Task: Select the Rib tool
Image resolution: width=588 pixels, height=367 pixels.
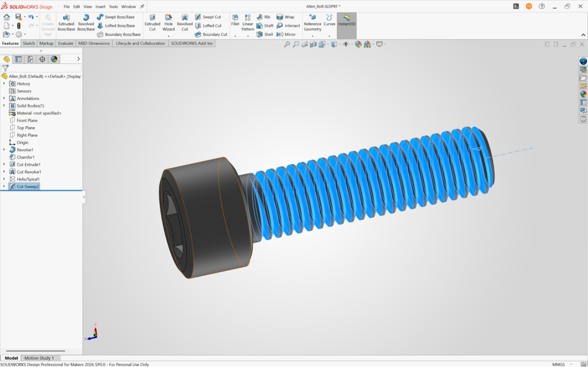Action: [x=263, y=17]
